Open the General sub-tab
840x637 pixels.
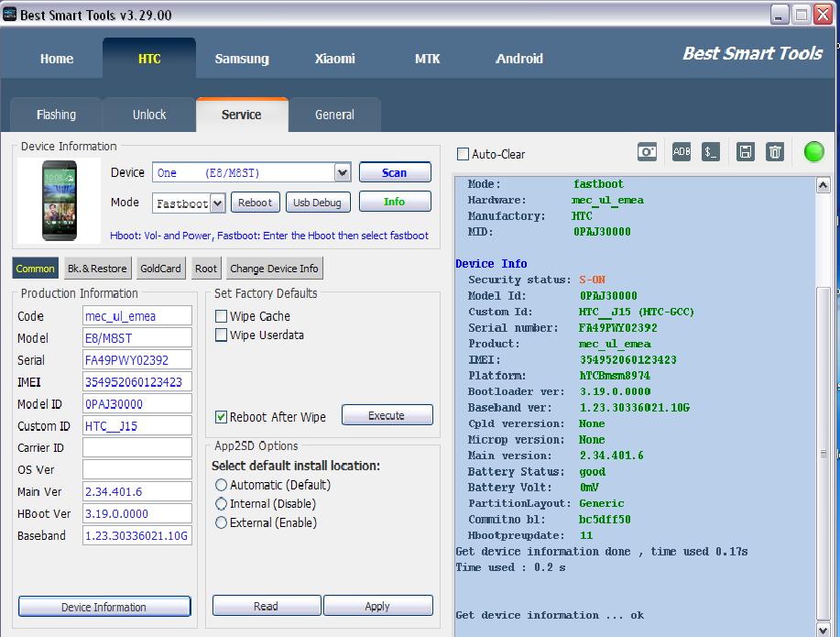(335, 115)
